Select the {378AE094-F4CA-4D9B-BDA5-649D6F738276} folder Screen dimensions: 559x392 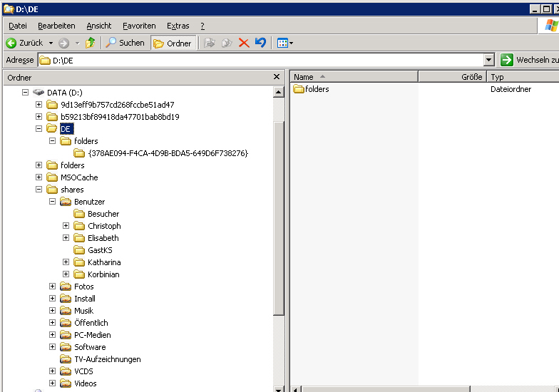point(168,153)
